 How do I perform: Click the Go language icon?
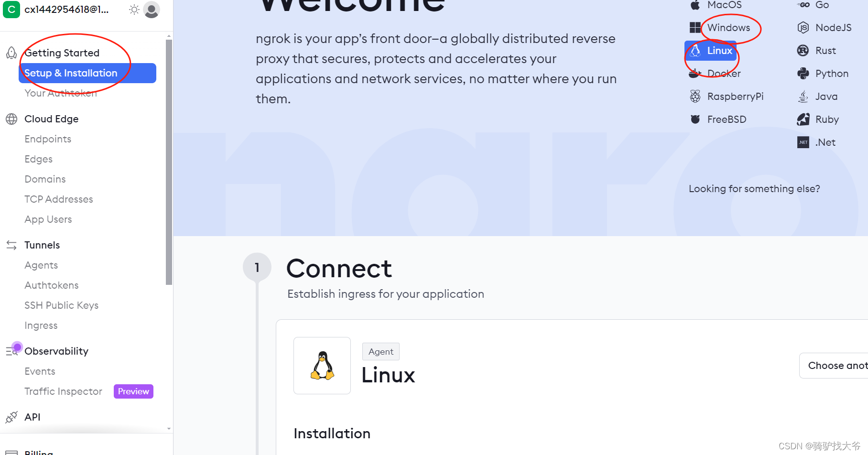coord(803,5)
